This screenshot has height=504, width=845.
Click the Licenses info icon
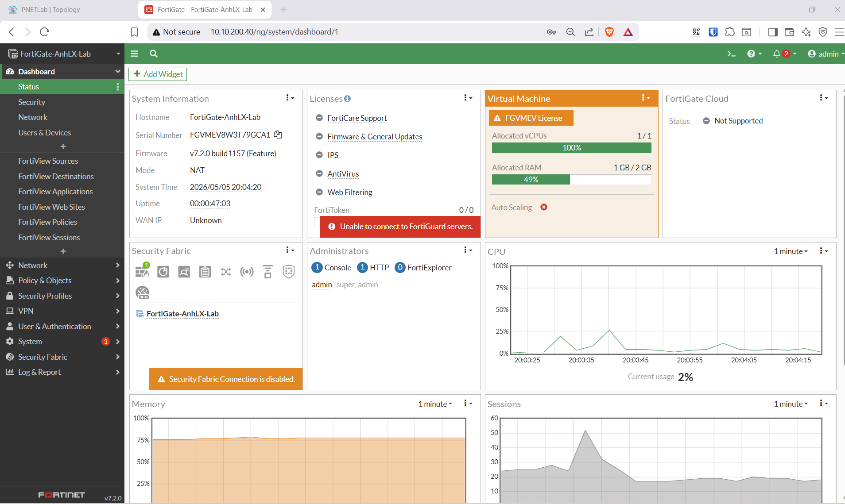[348, 99]
